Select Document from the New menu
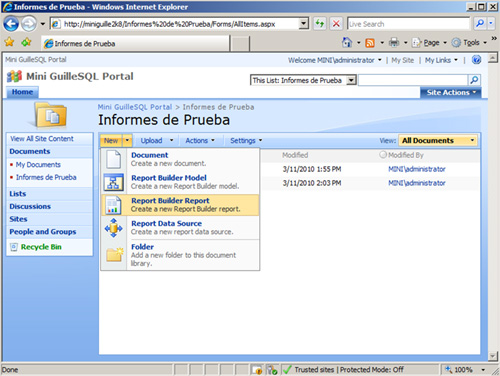Screen dimensions: 500x376 pyautogui.click(x=180, y=159)
